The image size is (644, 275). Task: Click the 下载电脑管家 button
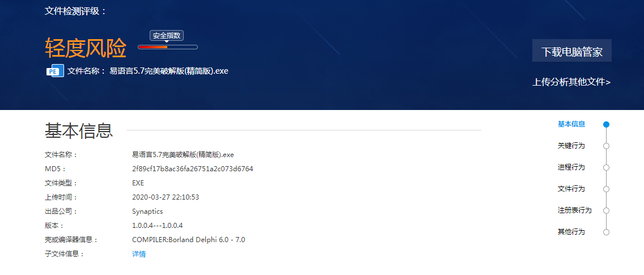coord(571,50)
